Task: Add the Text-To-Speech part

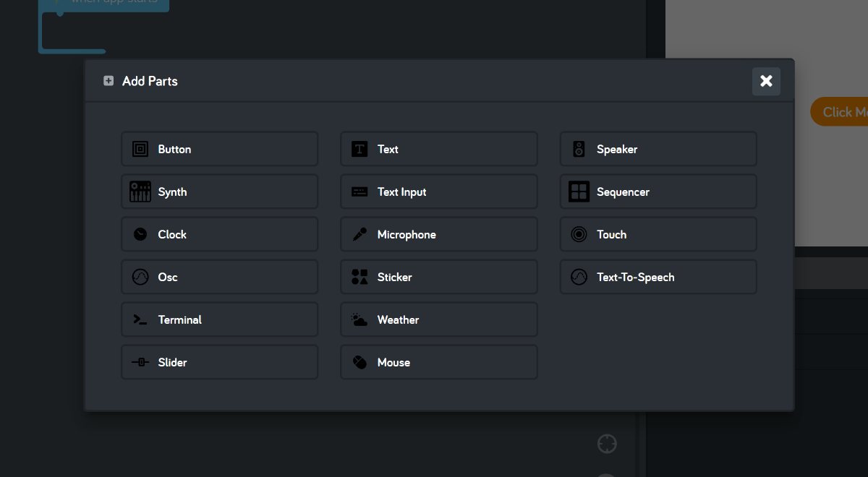Action: (x=658, y=277)
